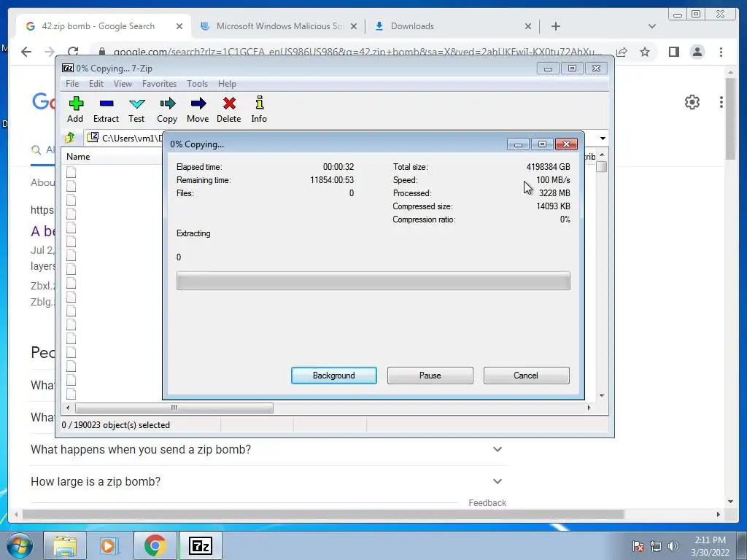This screenshot has height=560, width=747.
Task: Open Windows Explorer from taskbar
Action: coord(65,545)
